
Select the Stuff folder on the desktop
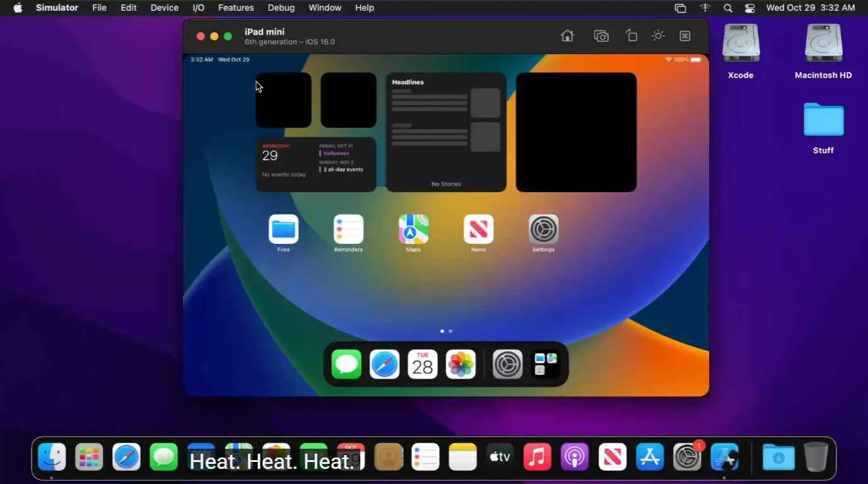click(x=823, y=119)
